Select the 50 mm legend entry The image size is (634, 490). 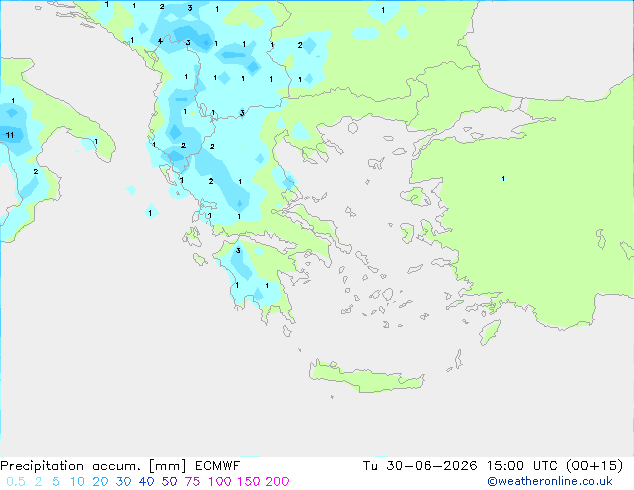click(x=169, y=482)
